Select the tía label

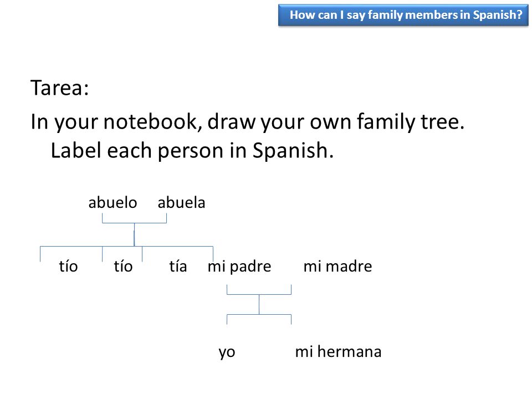coord(178,266)
